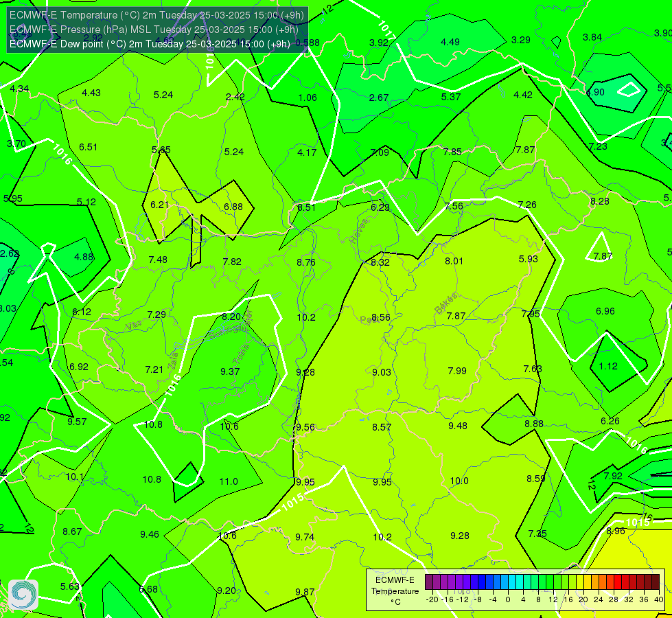Viewport: 672px width, 618px height.
Task: Select the ECMWF-E Dew point 2m layer title
Action: (150, 44)
